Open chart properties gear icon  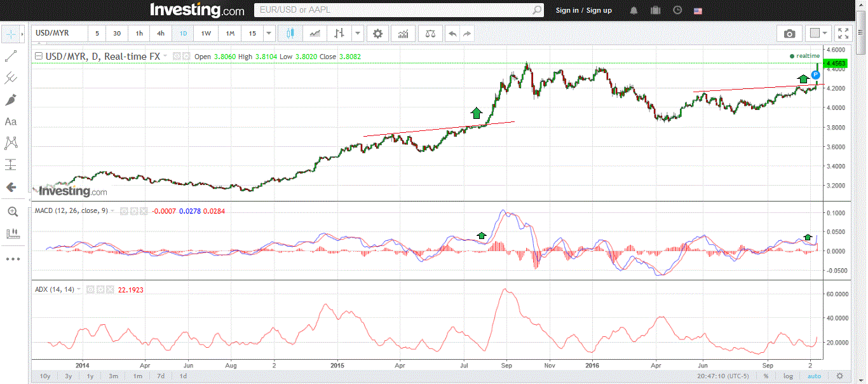click(x=378, y=34)
